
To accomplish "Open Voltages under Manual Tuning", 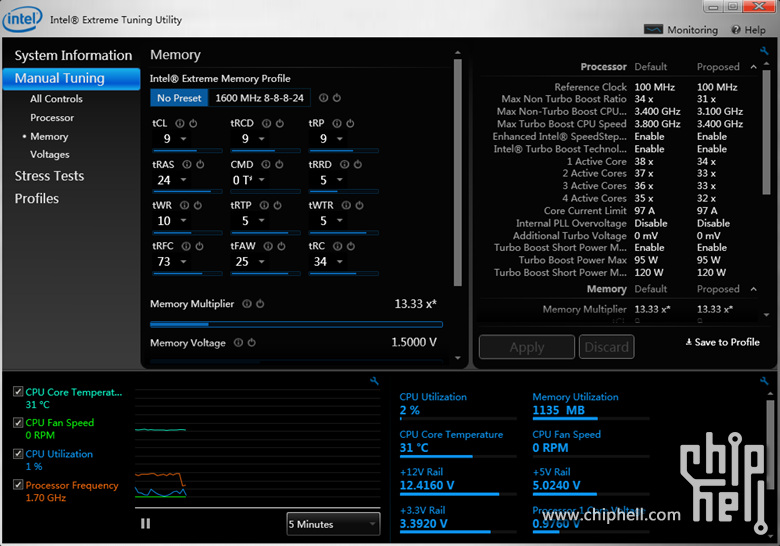I will tap(50, 155).
